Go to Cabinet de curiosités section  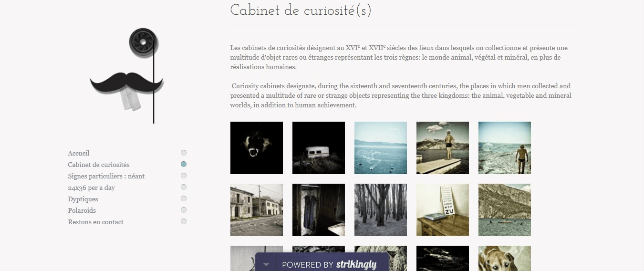click(x=99, y=165)
